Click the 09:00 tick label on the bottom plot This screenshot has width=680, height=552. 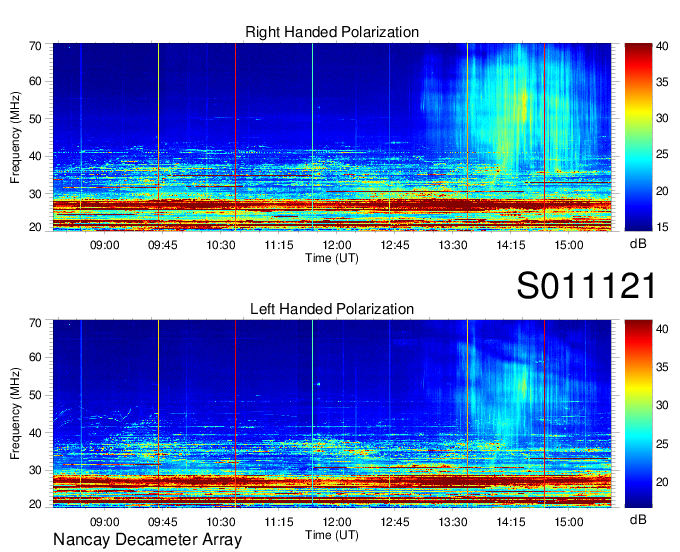coord(105,522)
